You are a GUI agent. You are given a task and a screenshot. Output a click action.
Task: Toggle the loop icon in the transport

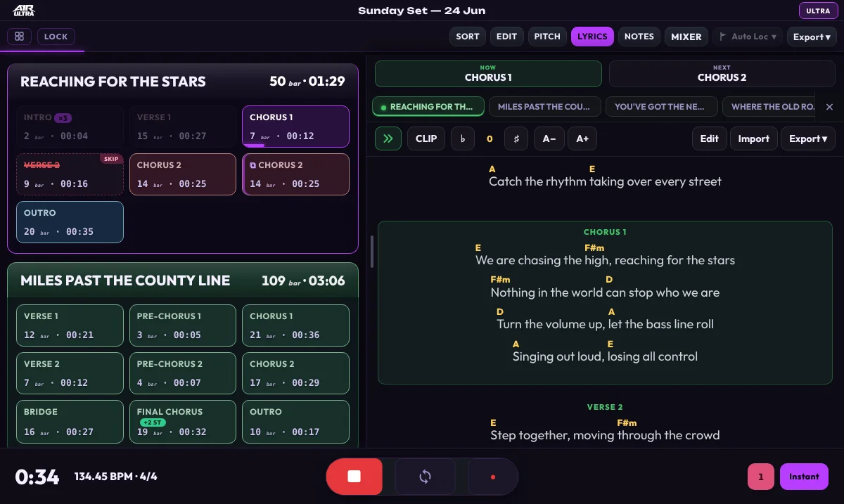pyautogui.click(x=425, y=477)
